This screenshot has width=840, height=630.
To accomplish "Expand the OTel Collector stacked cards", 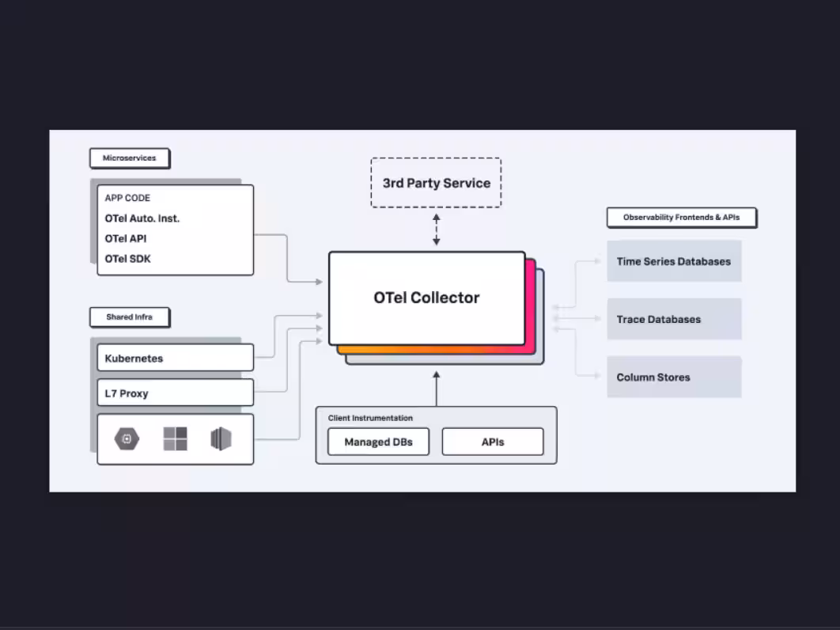I will pos(427,298).
